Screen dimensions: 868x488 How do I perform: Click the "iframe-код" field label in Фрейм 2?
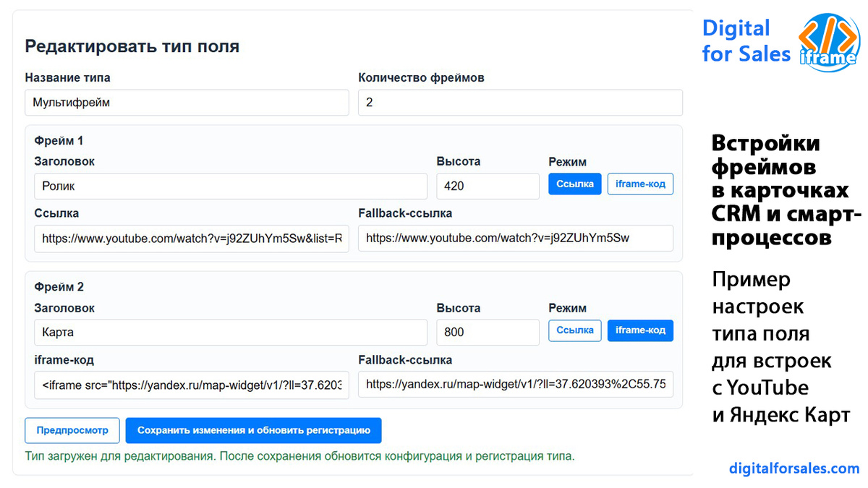[64, 360]
